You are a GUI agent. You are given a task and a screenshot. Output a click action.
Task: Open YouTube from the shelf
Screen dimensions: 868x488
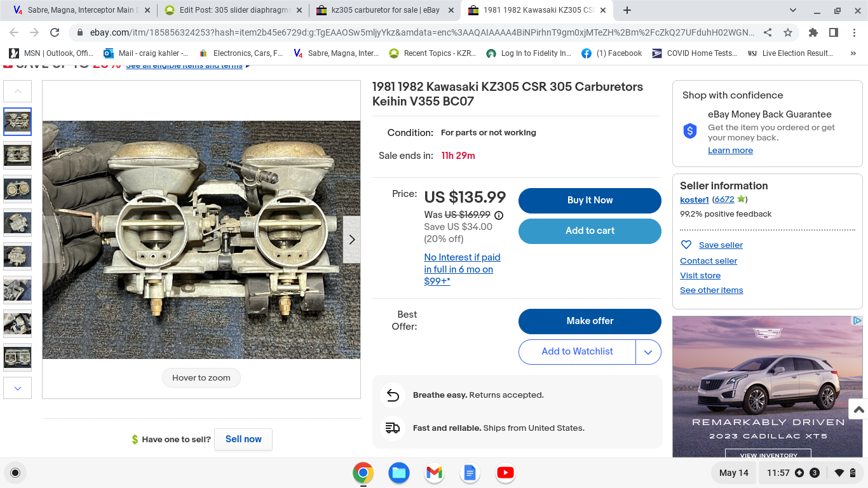tap(505, 473)
